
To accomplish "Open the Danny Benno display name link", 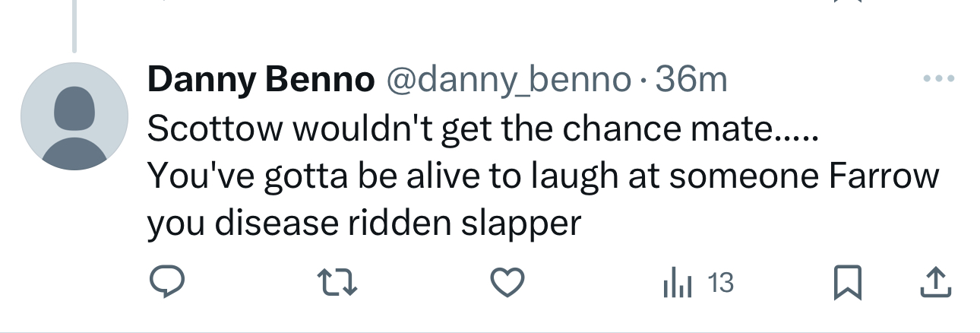I will pos(261,80).
